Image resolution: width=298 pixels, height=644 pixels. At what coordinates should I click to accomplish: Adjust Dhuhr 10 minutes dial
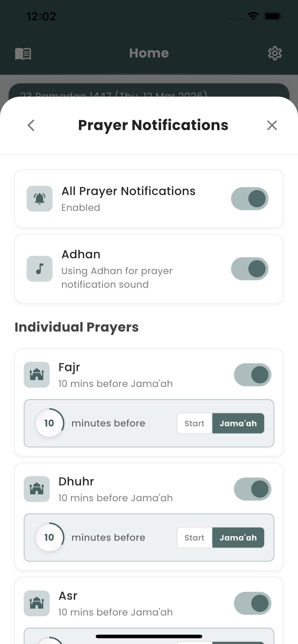[x=49, y=537]
